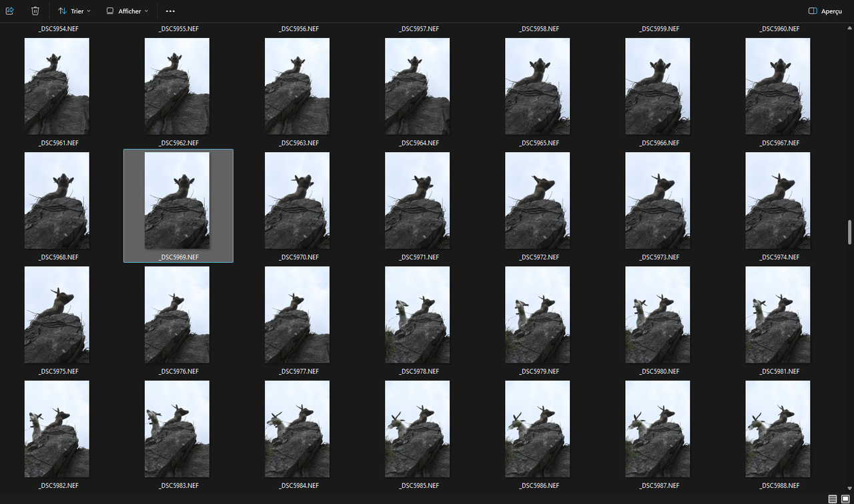
Task: Choose the _DSC5987.NEF thumbnail
Action: 657,429
